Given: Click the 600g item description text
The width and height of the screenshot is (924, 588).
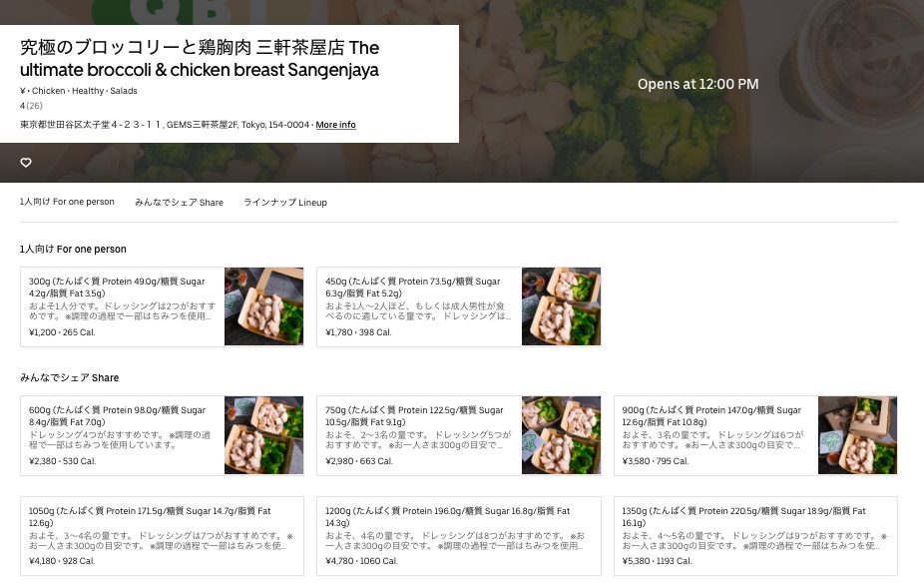Looking at the screenshot, I should pyautogui.click(x=120, y=439).
